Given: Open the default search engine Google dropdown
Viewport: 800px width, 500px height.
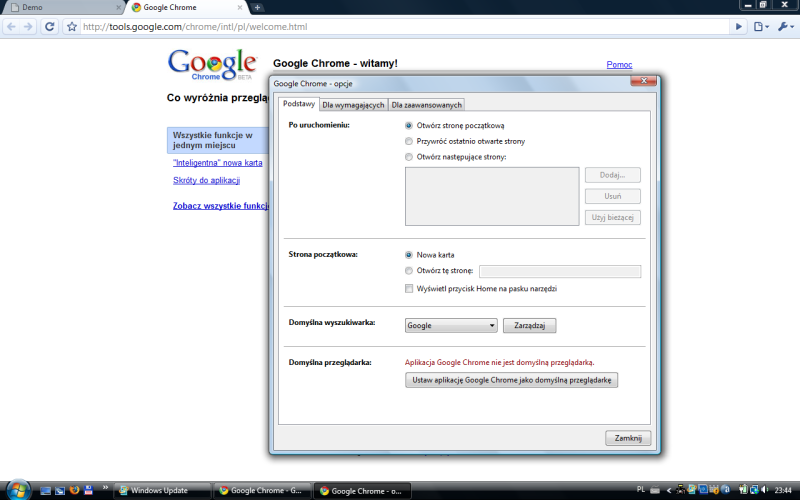Looking at the screenshot, I should [451, 326].
